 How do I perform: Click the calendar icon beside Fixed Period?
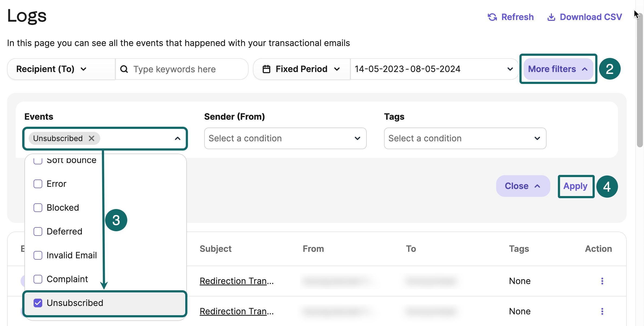pos(266,69)
